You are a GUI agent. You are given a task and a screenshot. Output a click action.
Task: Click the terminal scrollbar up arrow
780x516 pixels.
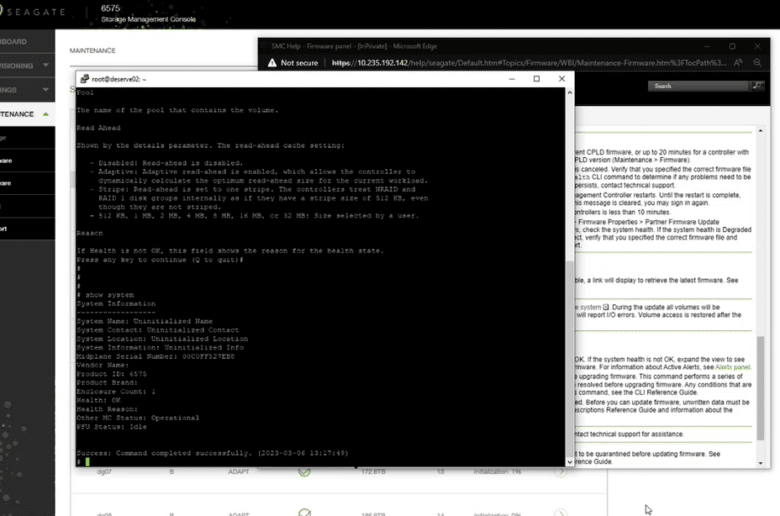[570, 93]
